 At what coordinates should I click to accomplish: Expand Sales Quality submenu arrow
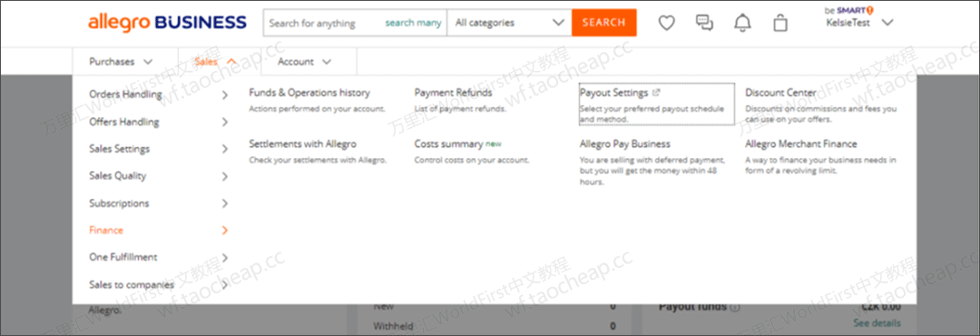[225, 176]
